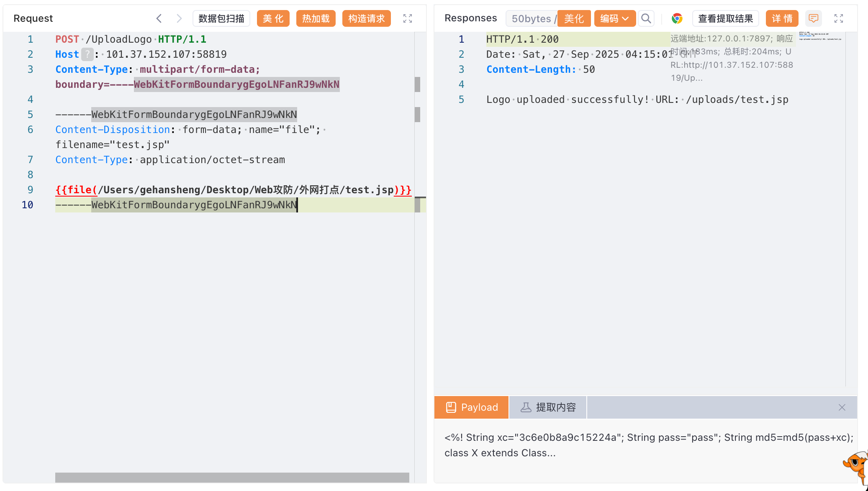The height and width of the screenshot is (491, 868).
Task: Click the 数据包扫描 packet scan button
Action: tap(221, 18)
